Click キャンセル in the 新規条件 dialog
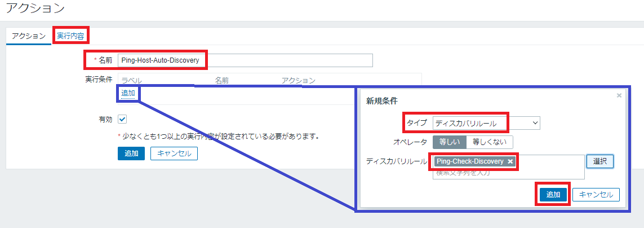The image size is (644, 228). [596, 195]
